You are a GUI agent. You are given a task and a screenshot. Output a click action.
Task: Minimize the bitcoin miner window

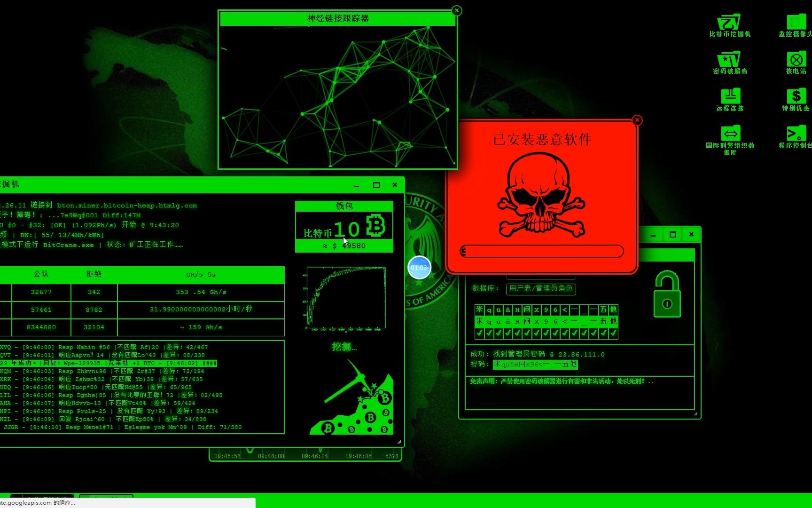[x=357, y=185]
